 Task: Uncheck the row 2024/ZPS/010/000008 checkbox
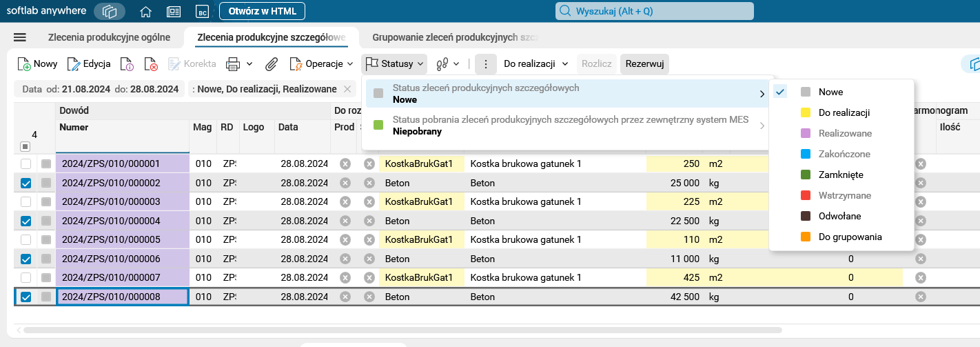click(25, 297)
